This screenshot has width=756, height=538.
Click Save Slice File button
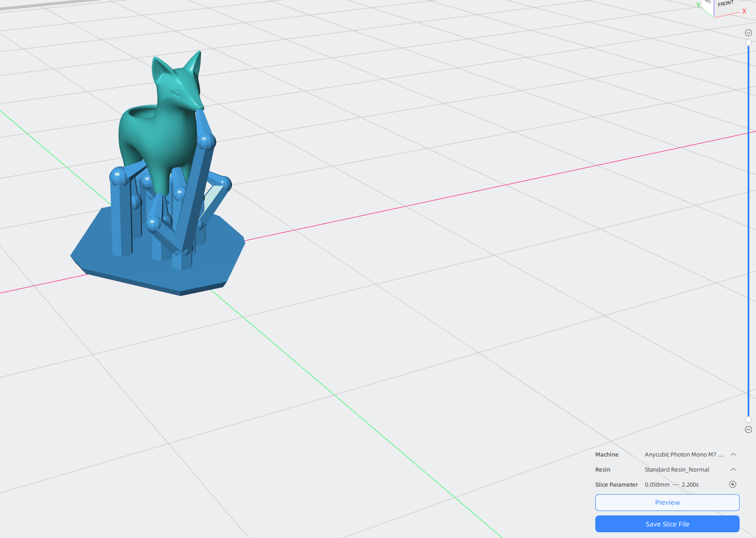click(667, 524)
